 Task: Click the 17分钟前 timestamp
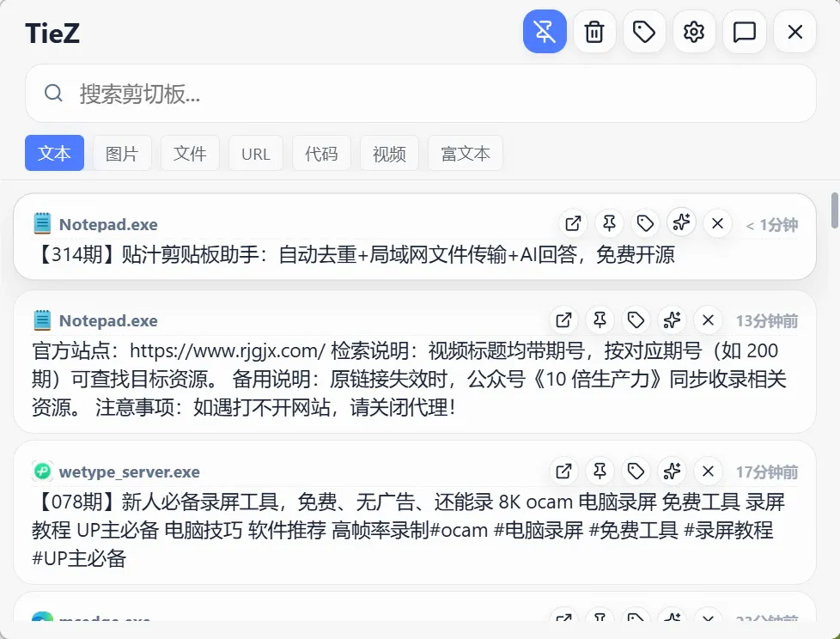[767, 472]
